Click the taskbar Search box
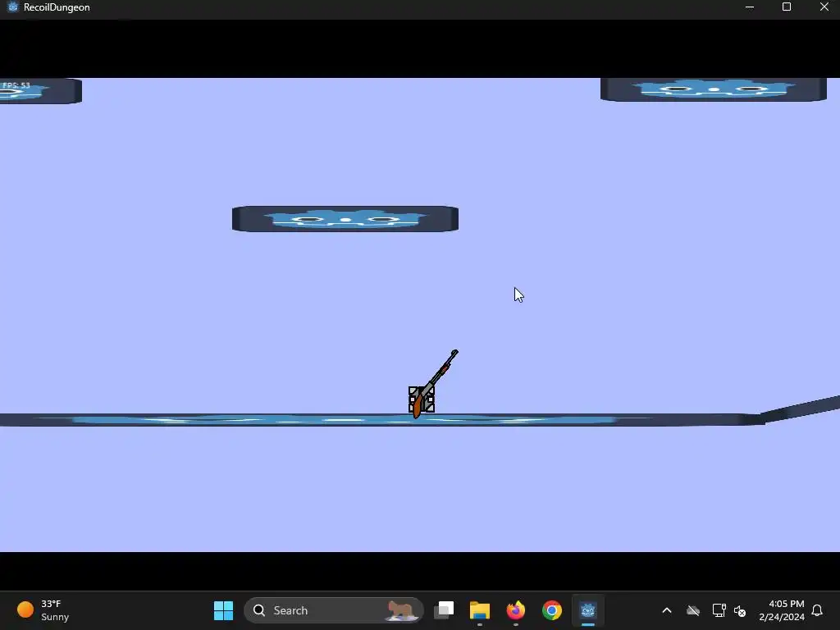 tap(333, 610)
